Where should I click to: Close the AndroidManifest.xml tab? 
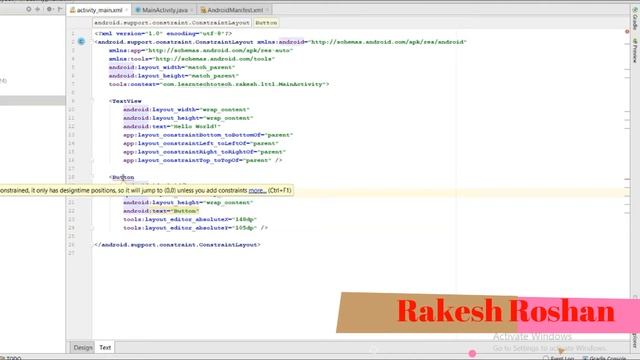(267, 10)
